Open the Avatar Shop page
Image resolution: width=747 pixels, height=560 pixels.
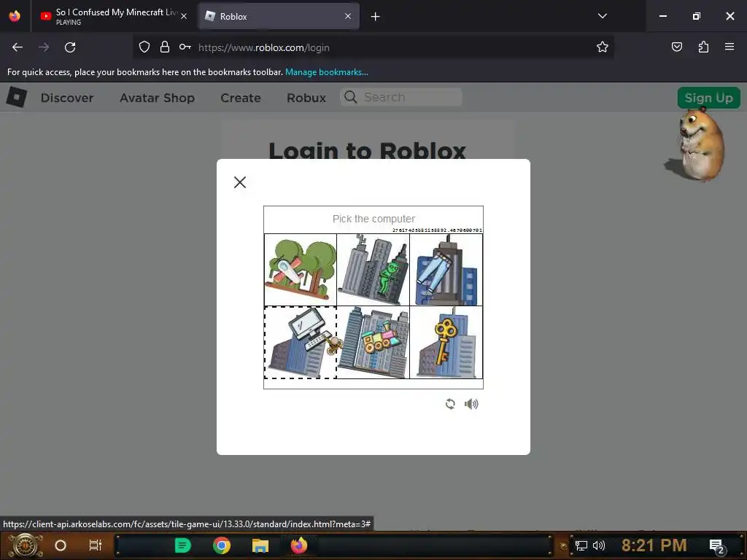tap(158, 98)
